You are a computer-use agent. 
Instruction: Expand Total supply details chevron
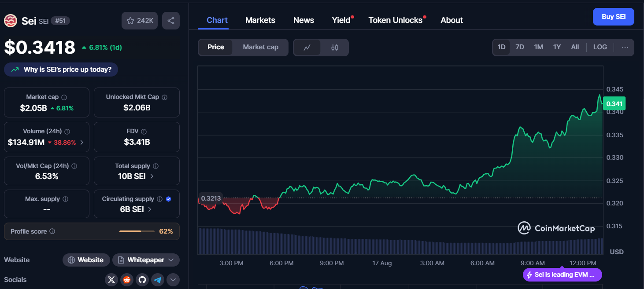coord(152,176)
